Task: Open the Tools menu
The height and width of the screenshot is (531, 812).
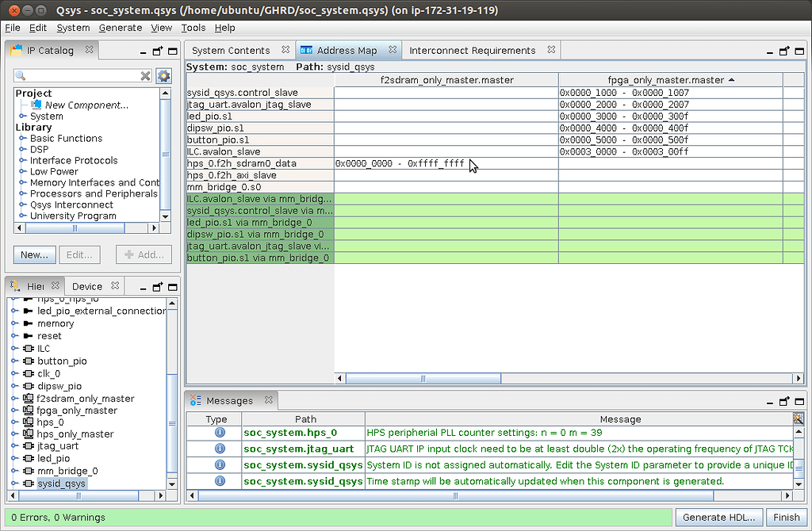Action: 193,28
